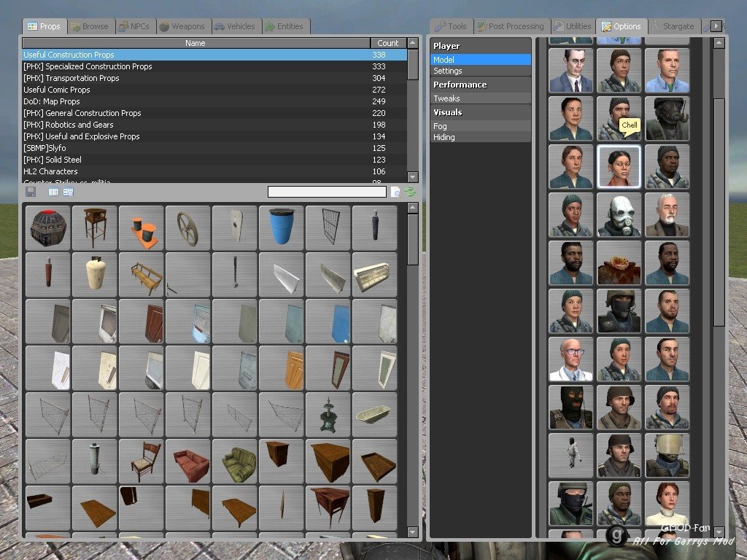Select '[PHX] Robotics and Gears' row
Screen dimensions: 747x560
[x=214, y=125]
